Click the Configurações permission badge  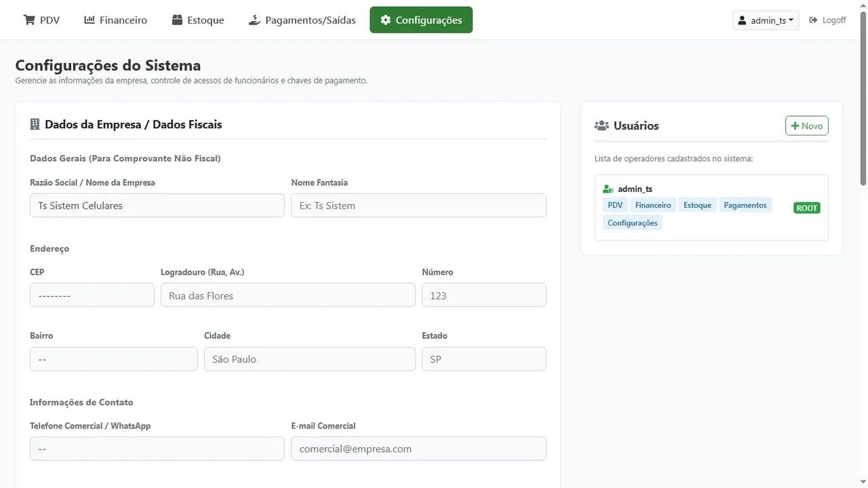tap(633, 223)
